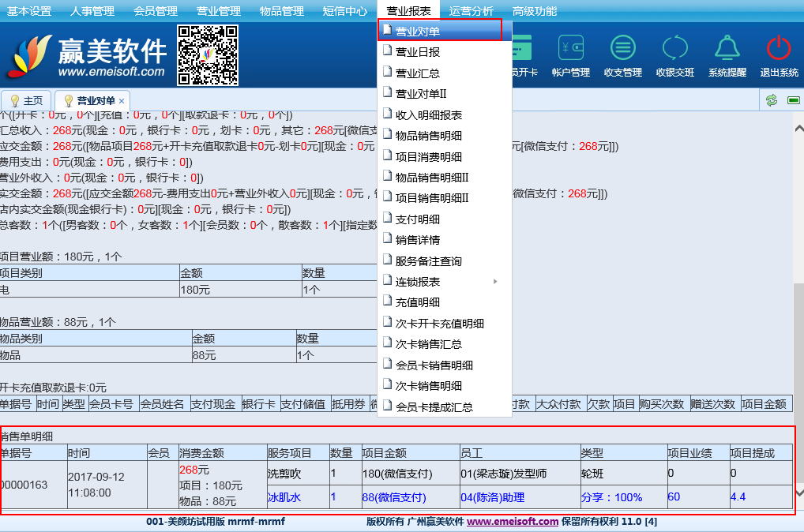Open 系统提醒 bell icon
This screenshot has width=804, height=532.
tap(727, 49)
